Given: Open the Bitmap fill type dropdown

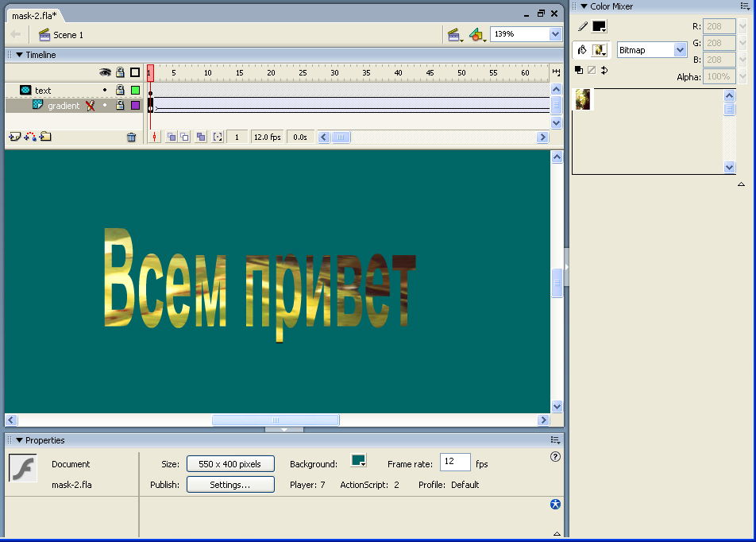Looking at the screenshot, I should (679, 50).
